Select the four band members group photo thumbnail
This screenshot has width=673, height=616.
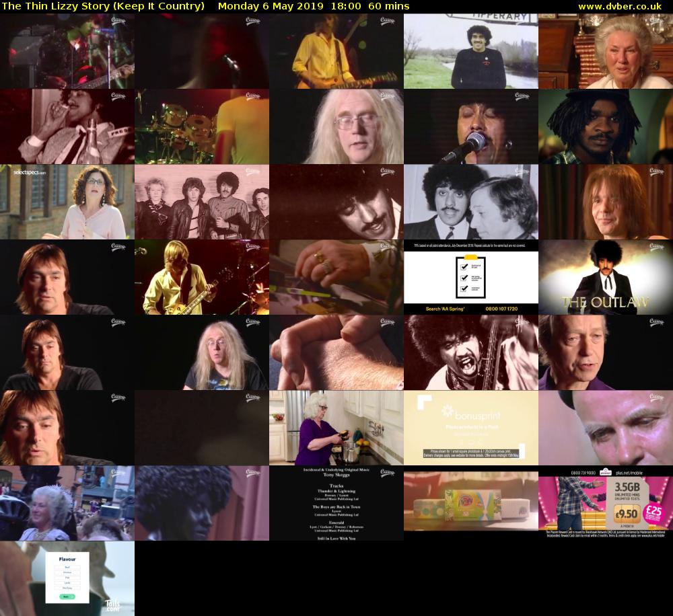[x=202, y=202]
